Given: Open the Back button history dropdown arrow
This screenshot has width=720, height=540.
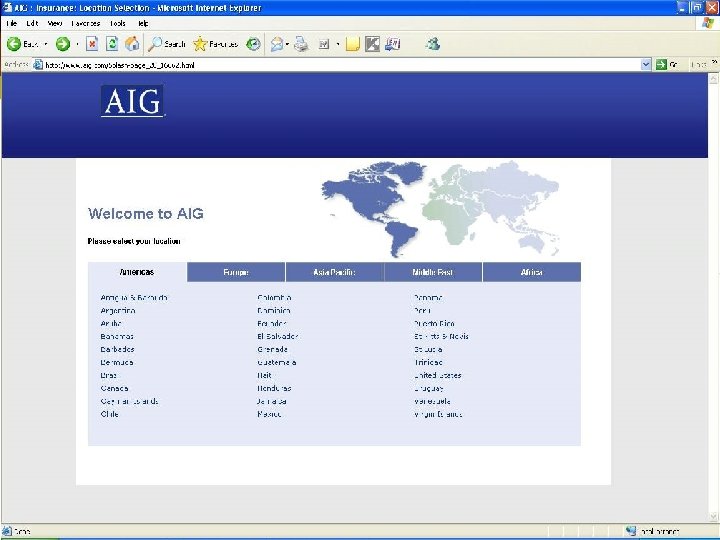Looking at the screenshot, I should 46,44.
